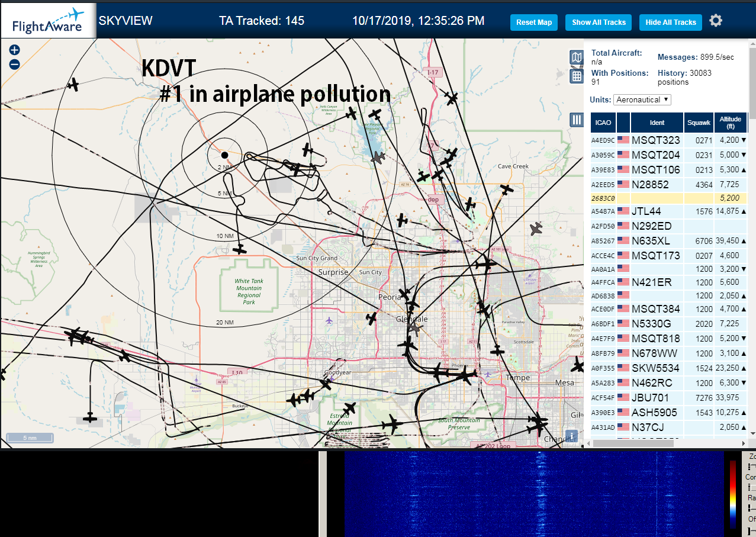This screenshot has width=756, height=537.
Task: Click the folded-map layer switcher icon
Action: click(x=577, y=57)
